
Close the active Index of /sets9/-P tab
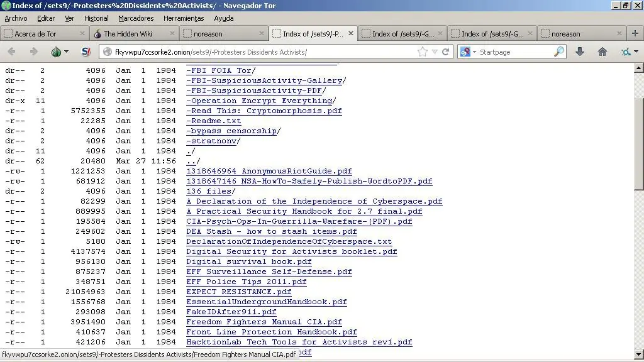point(351,33)
